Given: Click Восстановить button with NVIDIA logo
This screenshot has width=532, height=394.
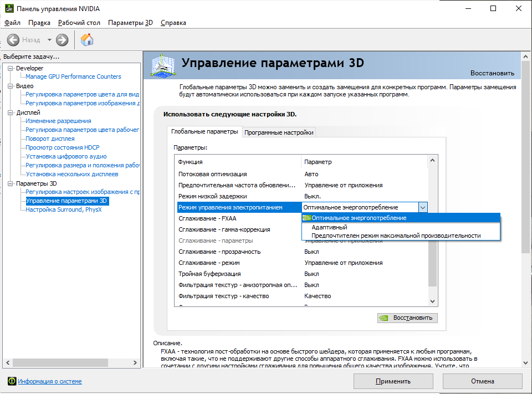Looking at the screenshot, I should point(407,318).
